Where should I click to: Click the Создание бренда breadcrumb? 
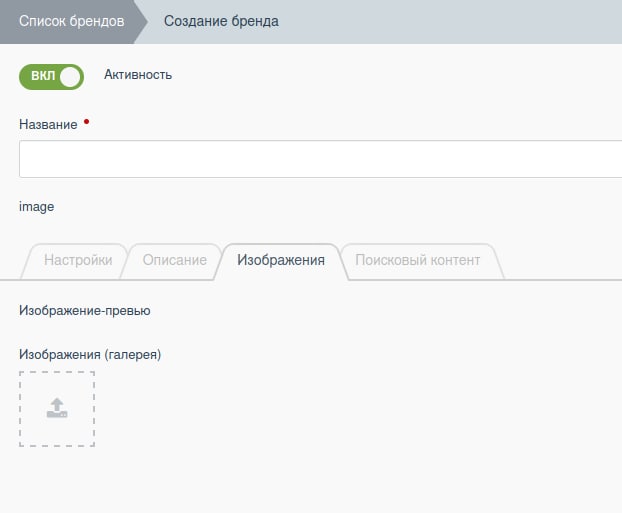tap(221, 21)
